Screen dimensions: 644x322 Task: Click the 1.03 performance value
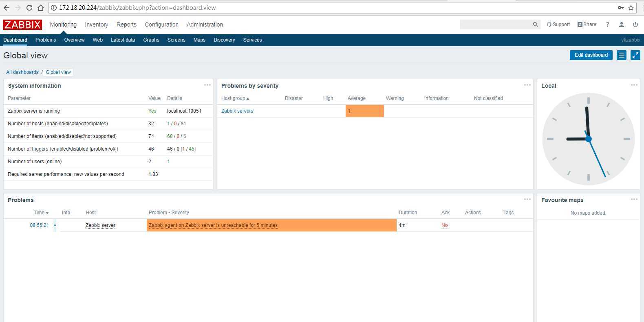point(153,174)
